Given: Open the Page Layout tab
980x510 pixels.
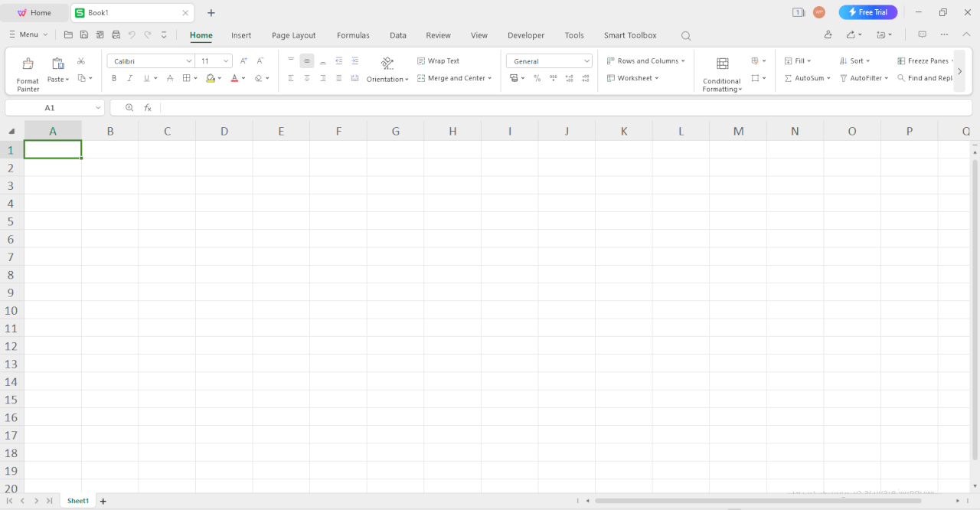Looking at the screenshot, I should pos(293,35).
